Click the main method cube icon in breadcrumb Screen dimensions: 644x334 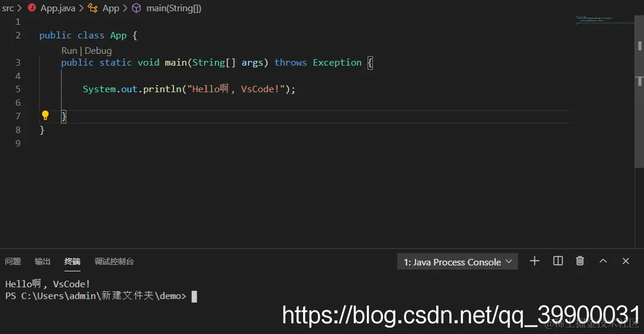click(x=136, y=8)
